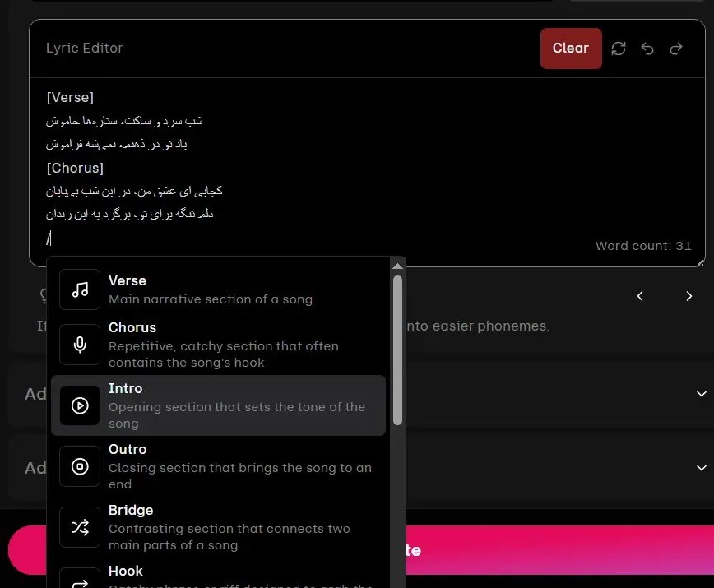Click the Bridge shuffle icon
The image size is (714, 588).
click(x=80, y=527)
